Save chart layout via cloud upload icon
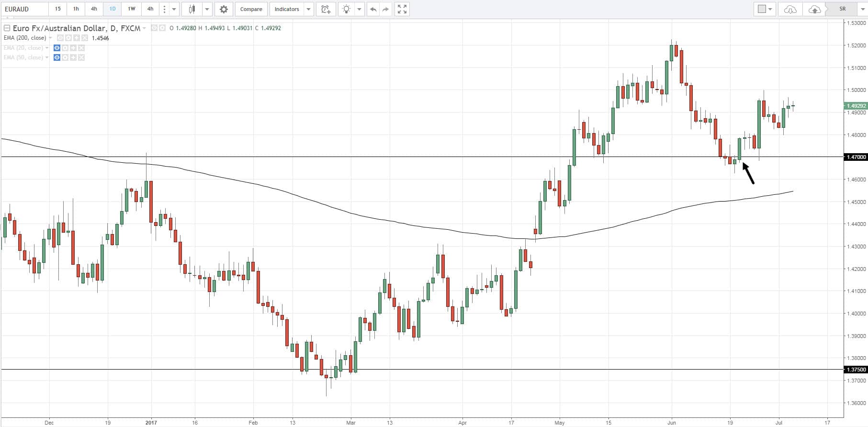The image size is (868, 427). tap(814, 9)
